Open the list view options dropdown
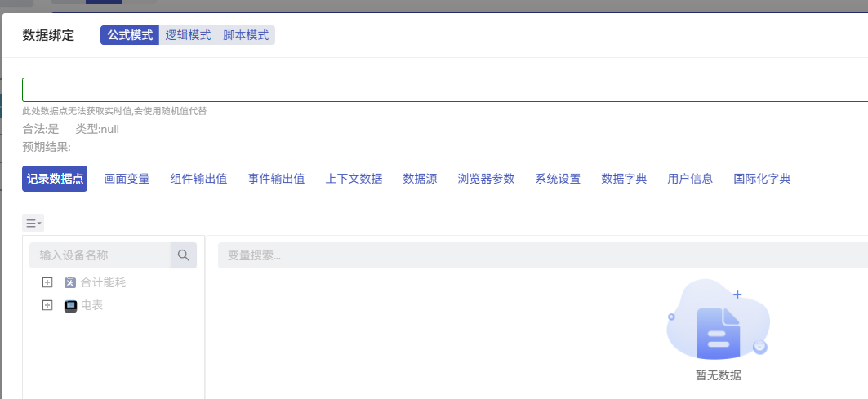The image size is (868, 399). tap(33, 223)
